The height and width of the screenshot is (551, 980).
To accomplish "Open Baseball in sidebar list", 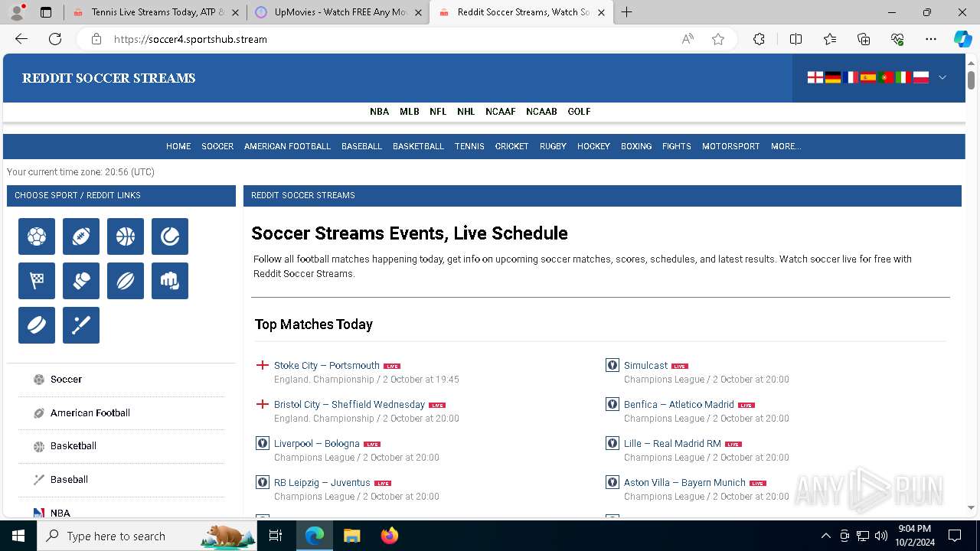I will click(69, 480).
